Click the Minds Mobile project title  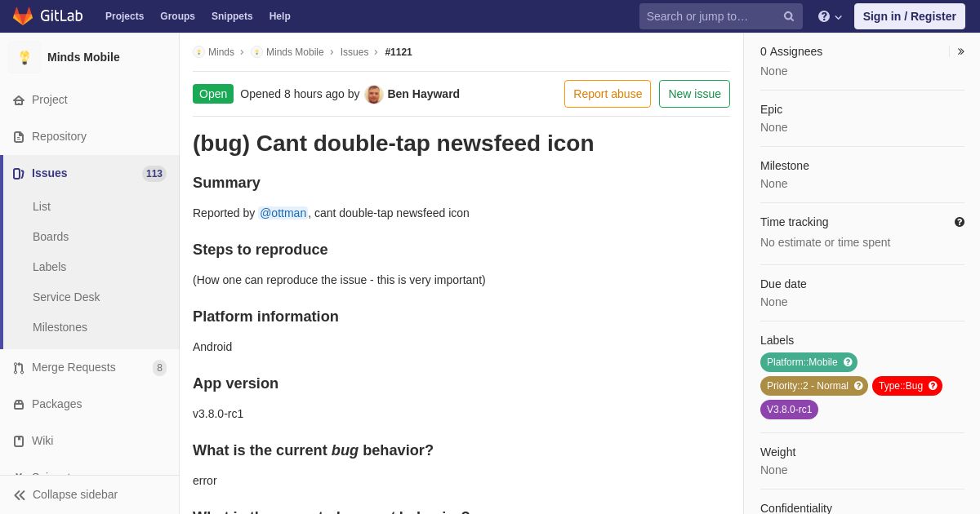(83, 57)
